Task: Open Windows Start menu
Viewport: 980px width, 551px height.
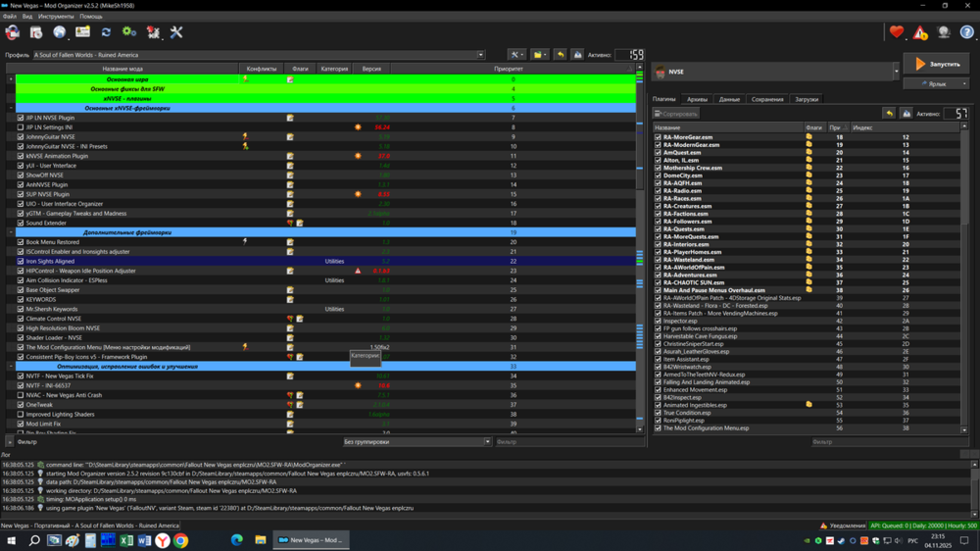Action: pos(11,540)
